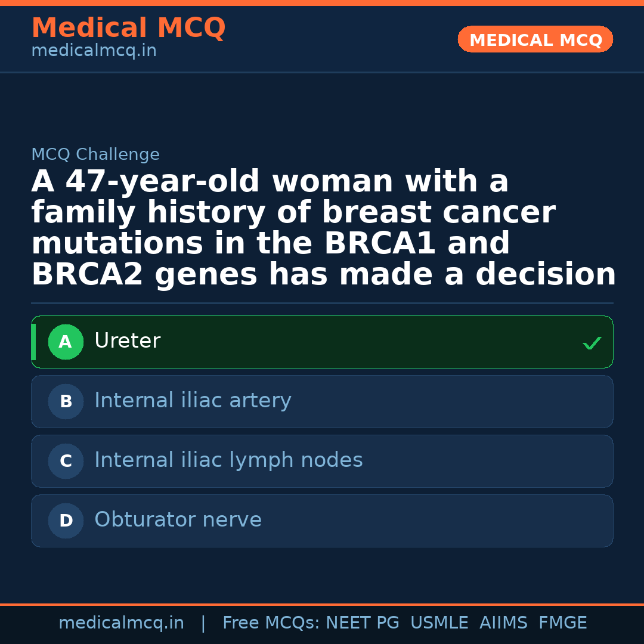The height and width of the screenshot is (644, 644).
Task: Select the circular A badge icon
Action: (x=66, y=342)
